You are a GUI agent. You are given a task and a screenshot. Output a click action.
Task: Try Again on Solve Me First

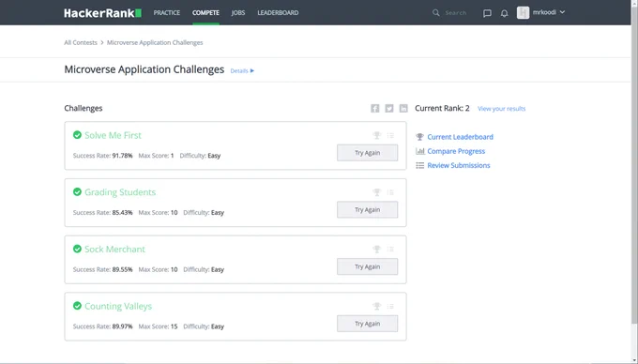coord(368,153)
